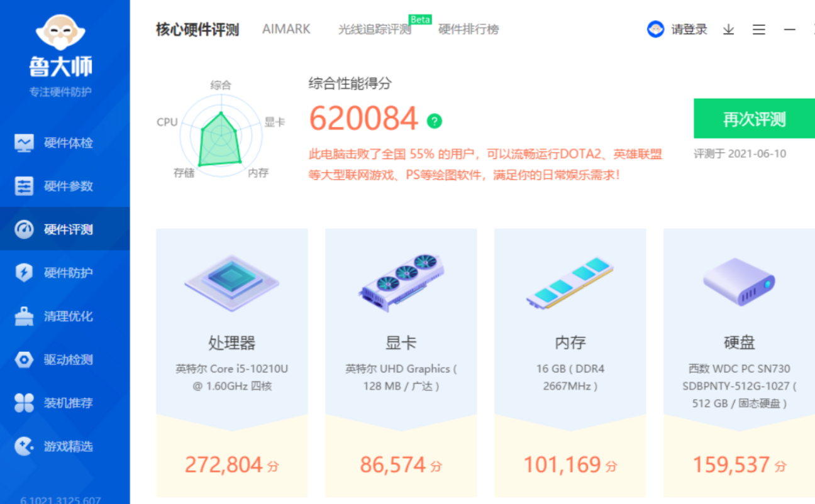Screen dimensions: 815x504
Task: Open 游戏精选 game icon in sidebar
Action: tap(24, 446)
